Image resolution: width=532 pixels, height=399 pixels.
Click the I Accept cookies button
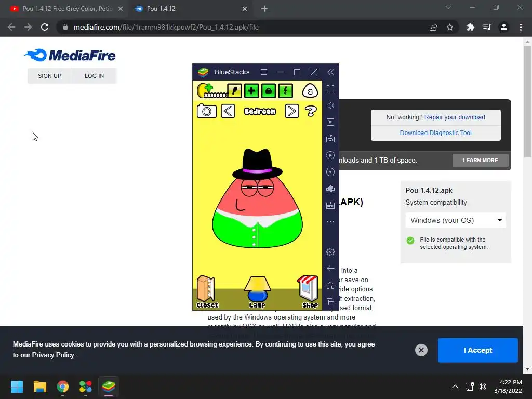[x=478, y=350]
